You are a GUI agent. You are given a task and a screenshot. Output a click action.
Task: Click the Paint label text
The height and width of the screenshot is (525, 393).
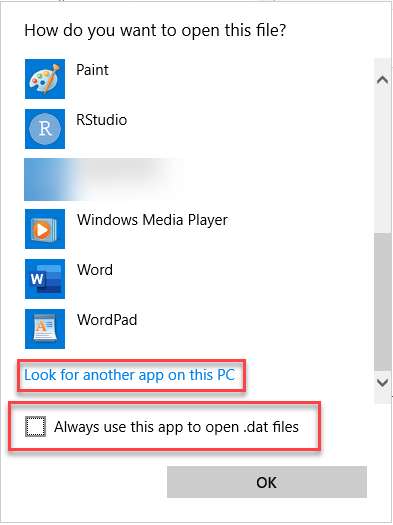(92, 70)
